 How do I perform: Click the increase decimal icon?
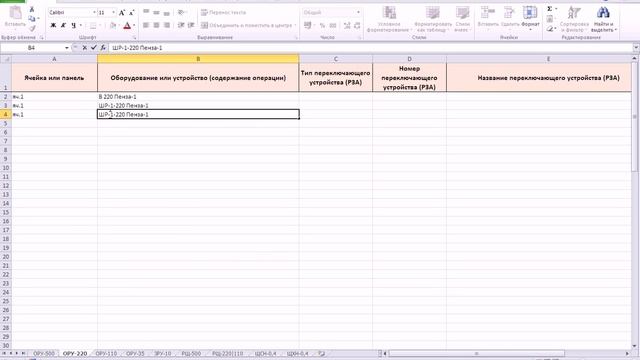(347, 26)
